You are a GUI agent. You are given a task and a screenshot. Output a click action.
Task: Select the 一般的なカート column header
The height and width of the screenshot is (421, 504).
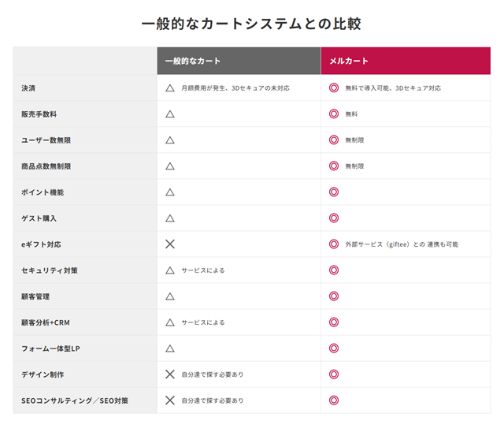(193, 61)
